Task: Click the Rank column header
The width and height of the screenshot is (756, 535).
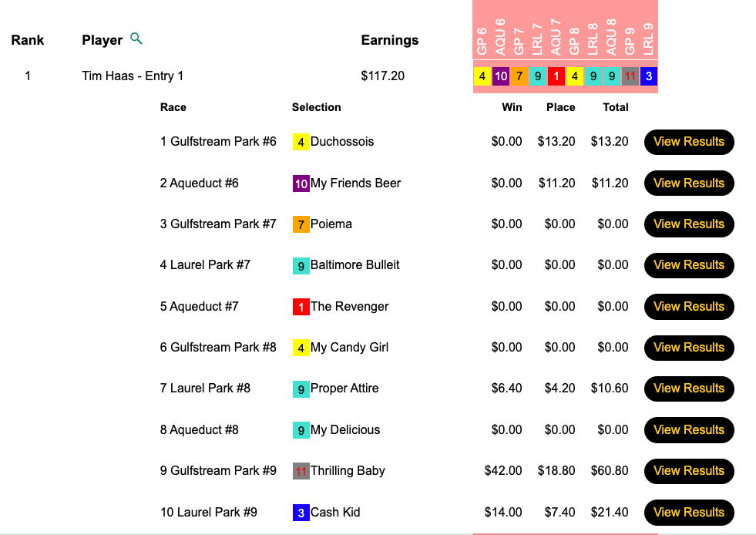Action: click(28, 40)
